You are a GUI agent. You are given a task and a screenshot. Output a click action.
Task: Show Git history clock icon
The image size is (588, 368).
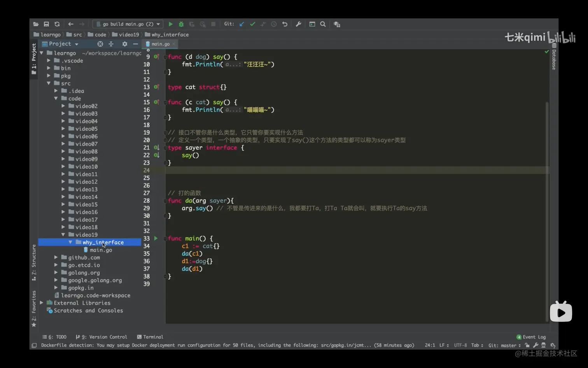coord(274,24)
